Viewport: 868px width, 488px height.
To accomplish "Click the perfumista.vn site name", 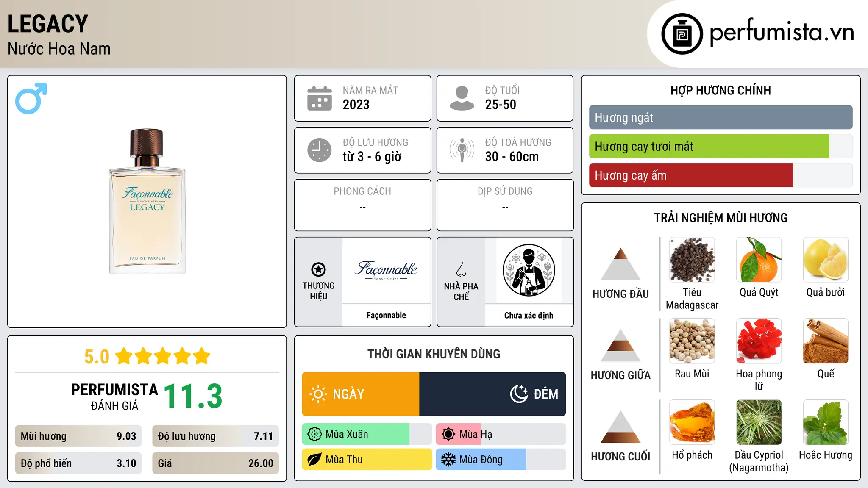I will (782, 32).
